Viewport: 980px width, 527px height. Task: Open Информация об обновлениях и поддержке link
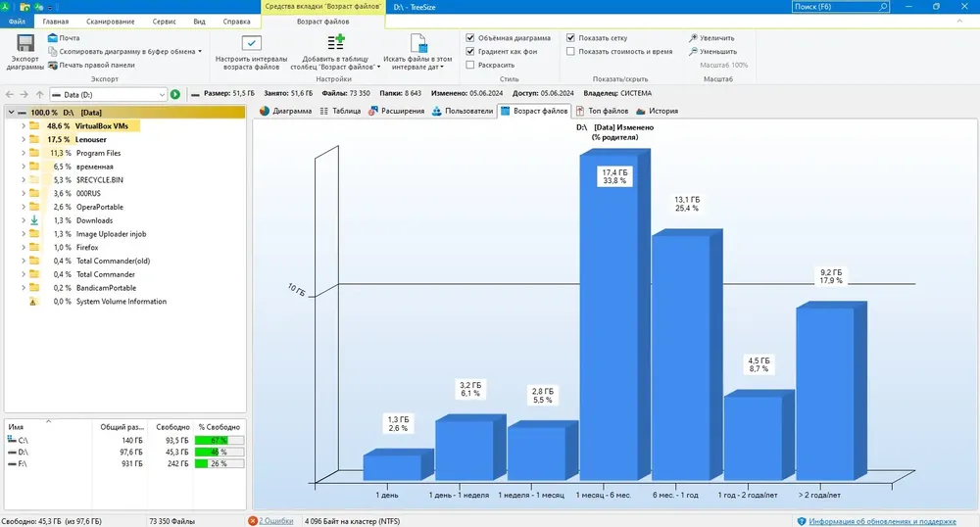(x=882, y=521)
